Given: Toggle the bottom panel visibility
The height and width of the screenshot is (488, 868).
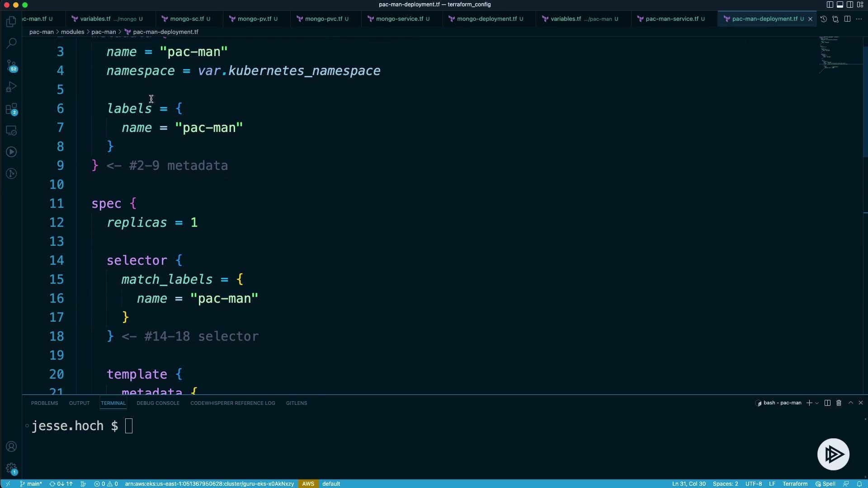Looking at the screenshot, I should click(840, 5).
